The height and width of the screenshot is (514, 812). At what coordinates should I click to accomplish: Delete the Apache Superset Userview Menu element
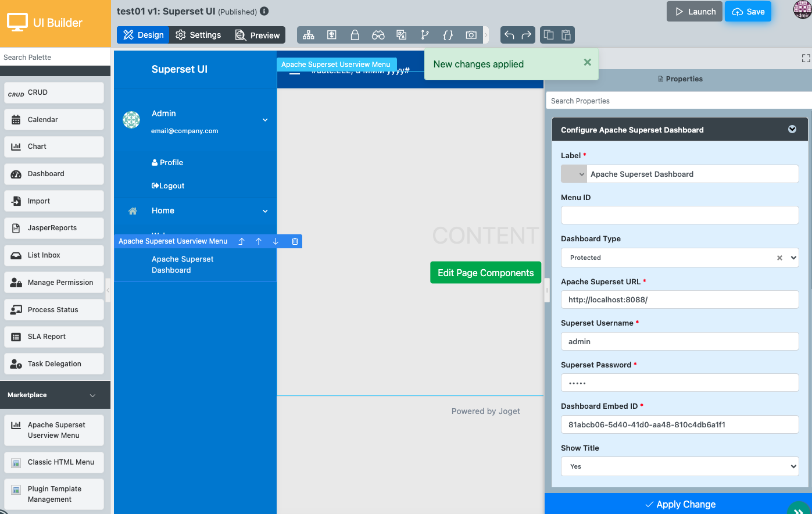tap(295, 241)
